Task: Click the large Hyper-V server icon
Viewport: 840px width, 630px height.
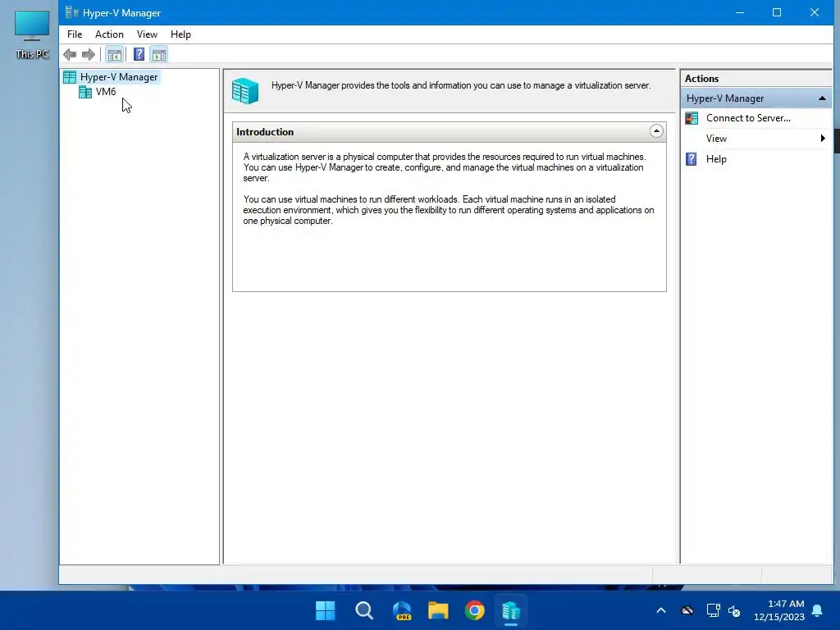Action: [245, 91]
